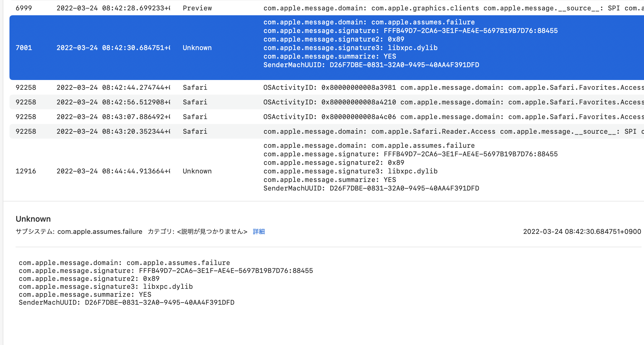The height and width of the screenshot is (345, 644).
Task: Click the highlighted row's 08:42:30.684751 timestamp
Action: 113,48
